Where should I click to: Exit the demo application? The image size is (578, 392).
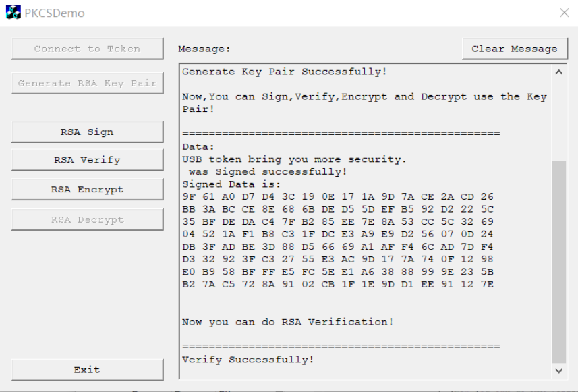88,370
